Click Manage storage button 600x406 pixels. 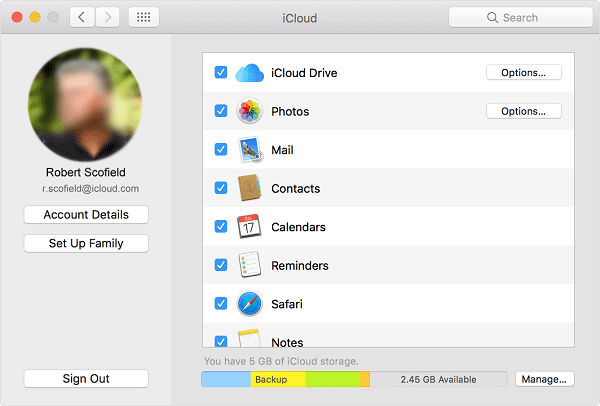click(544, 379)
